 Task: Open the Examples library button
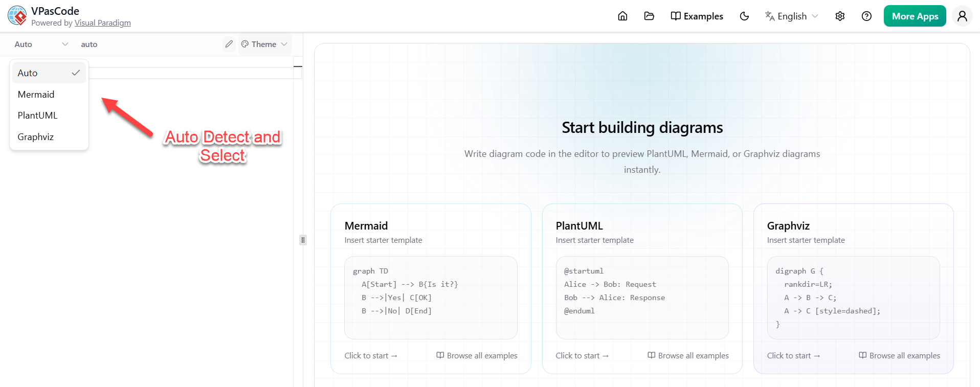[697, 16]
